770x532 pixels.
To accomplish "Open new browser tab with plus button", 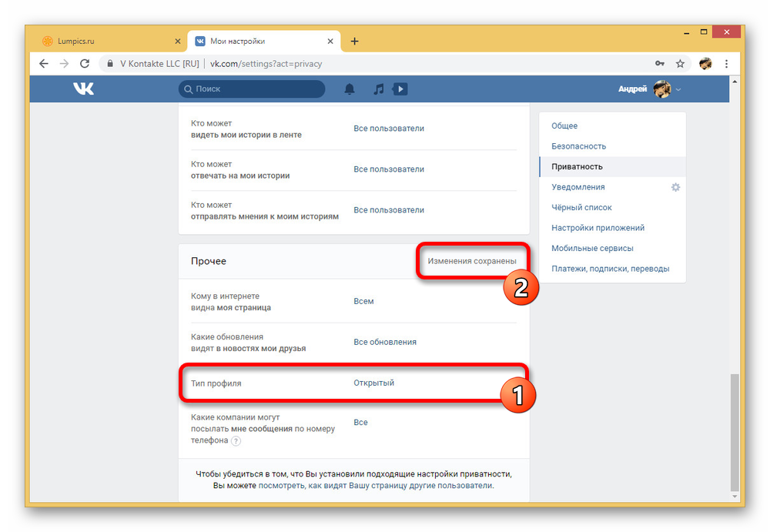I will click(x=354, y=42).
